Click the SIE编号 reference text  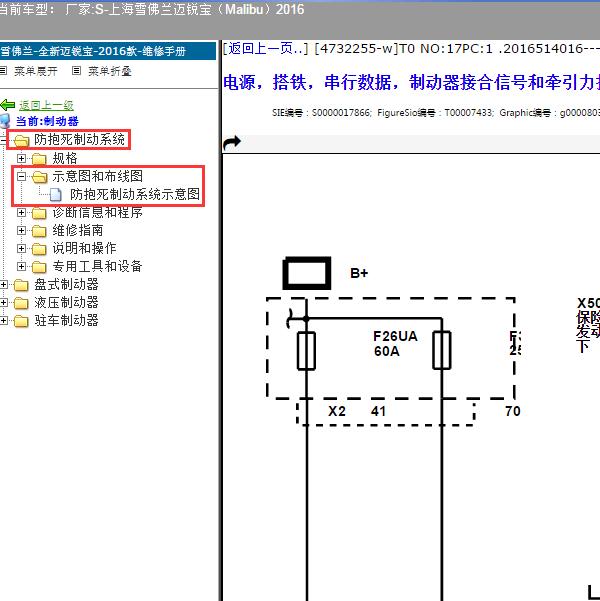322,113
